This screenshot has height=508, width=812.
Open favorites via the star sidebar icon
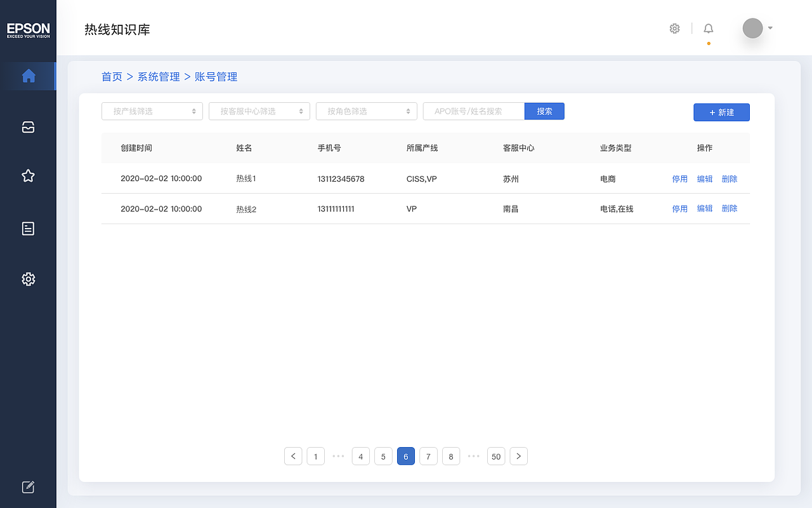(x=28, y=176)
